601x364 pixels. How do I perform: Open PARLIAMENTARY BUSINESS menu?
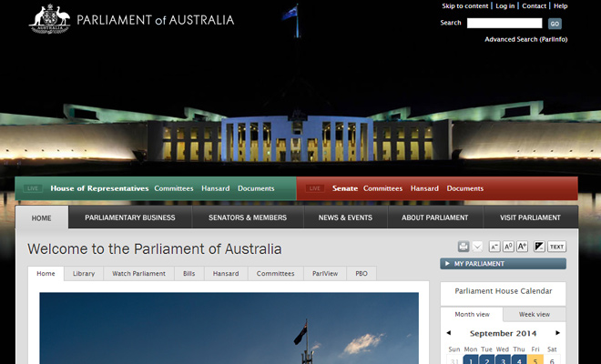click(x=130, y=217)
